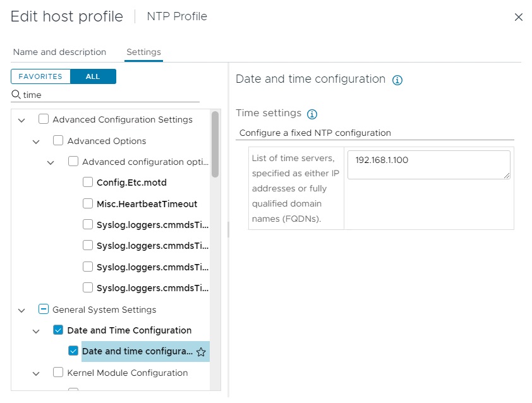Collapse the Advanced Options node
532x403 pixels.
coord(37,141)
